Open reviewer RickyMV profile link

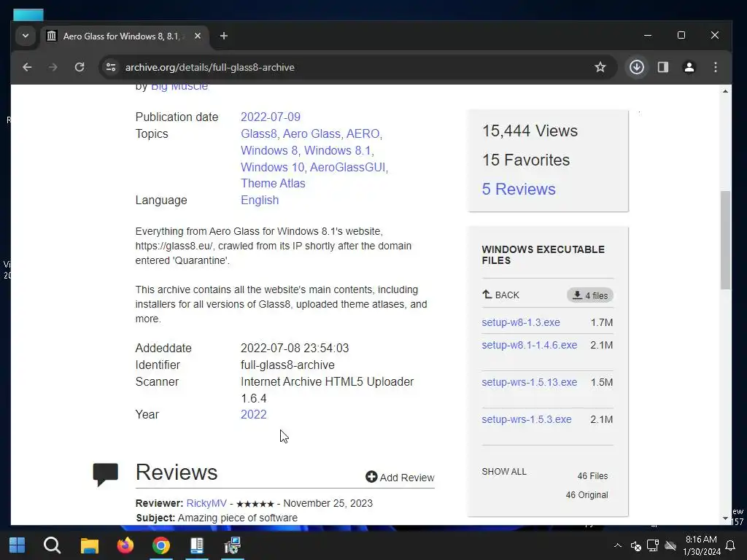click(206, 503)
